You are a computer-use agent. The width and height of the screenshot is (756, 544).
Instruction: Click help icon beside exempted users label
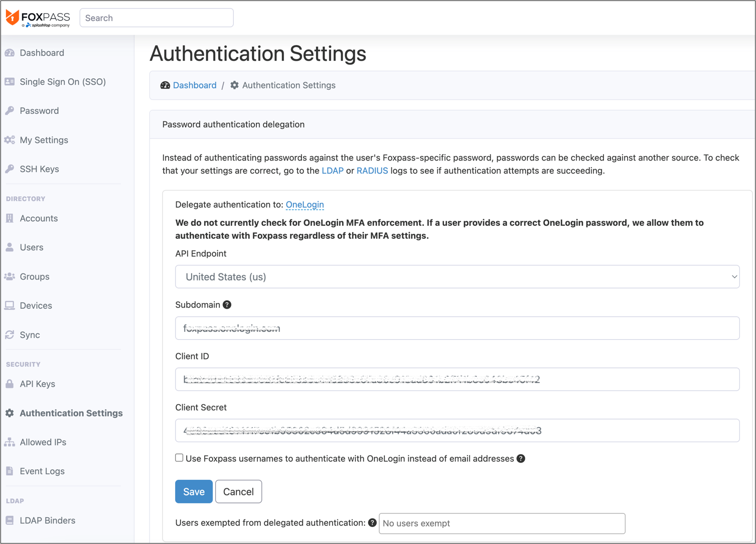coord(372,522)
